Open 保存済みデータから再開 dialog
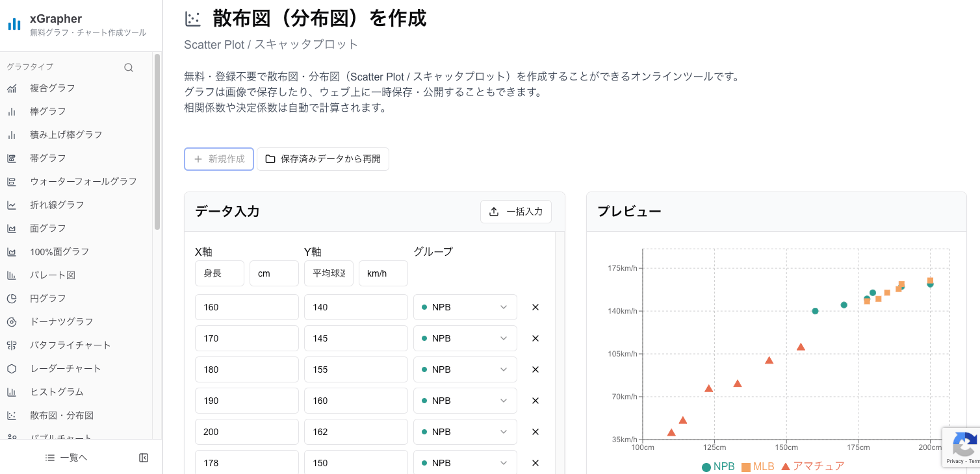Screen dimensions: 980x474 [x=323, y=159]
